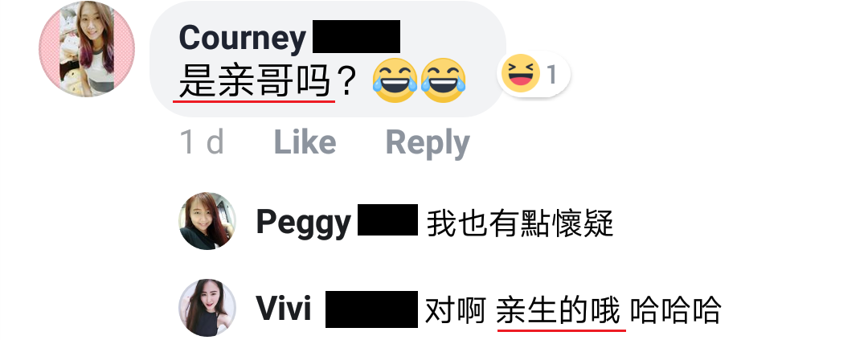Open the reactions summary pill
Screen dimensions: 868x340
tap(534, 74)
